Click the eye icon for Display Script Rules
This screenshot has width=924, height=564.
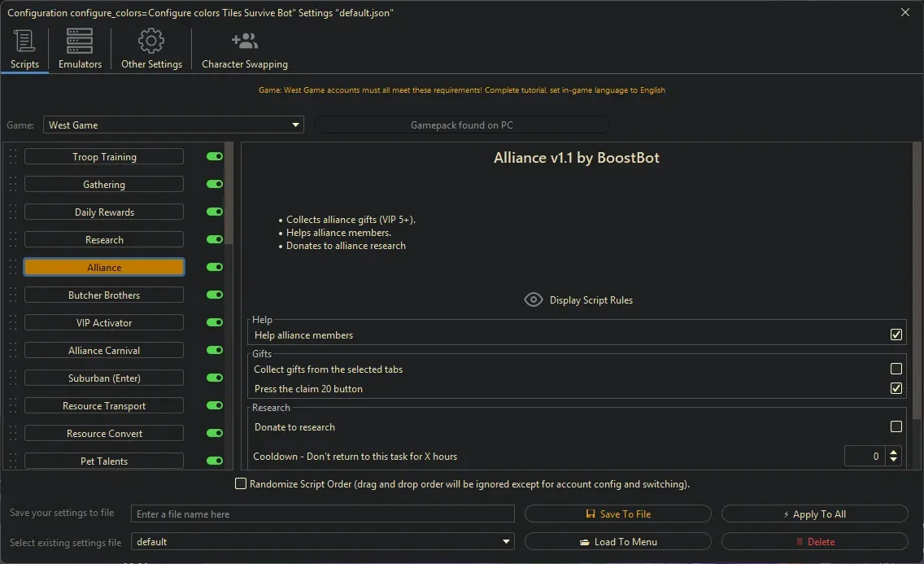click(x=533, y=299)
